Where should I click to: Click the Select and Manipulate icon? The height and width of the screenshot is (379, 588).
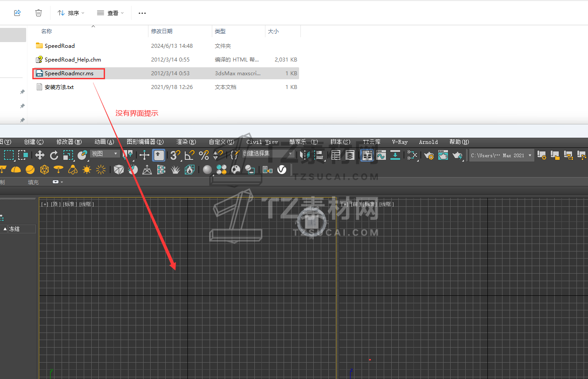(x=144, y=155)
